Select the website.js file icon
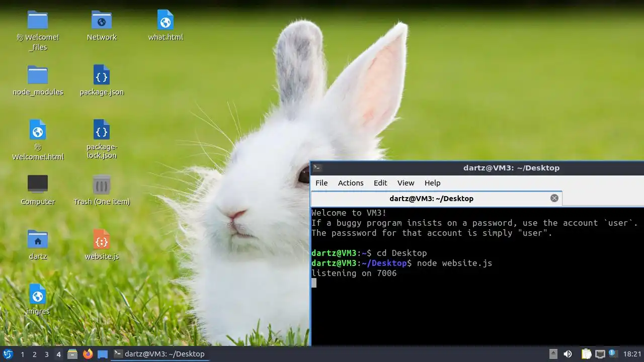The width and height of the screenshot is (644, 362). [x=102, y=239]
